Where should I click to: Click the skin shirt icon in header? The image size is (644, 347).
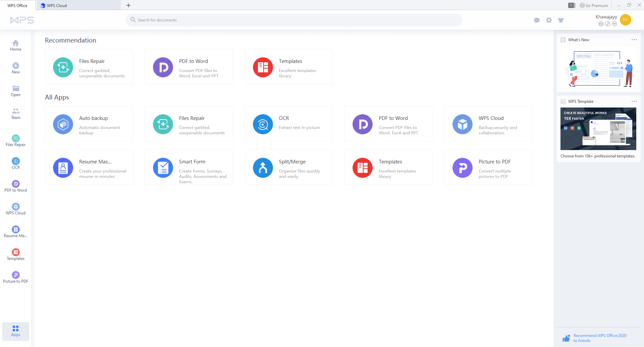point(561,20)
